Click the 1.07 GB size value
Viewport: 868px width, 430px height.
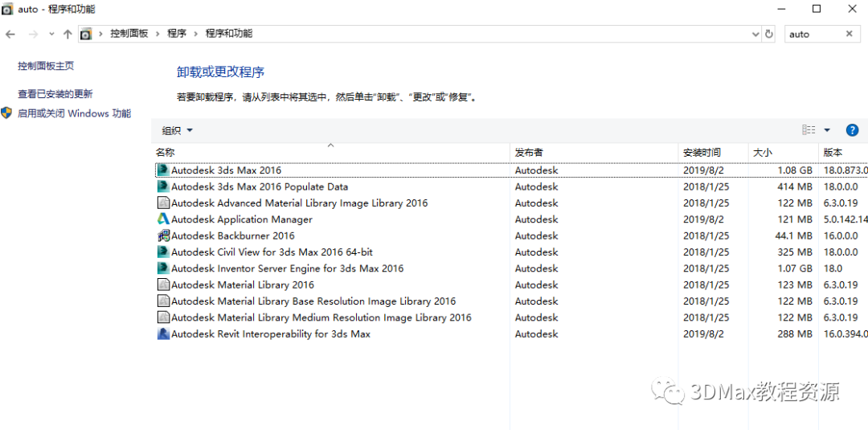(796, 268)
